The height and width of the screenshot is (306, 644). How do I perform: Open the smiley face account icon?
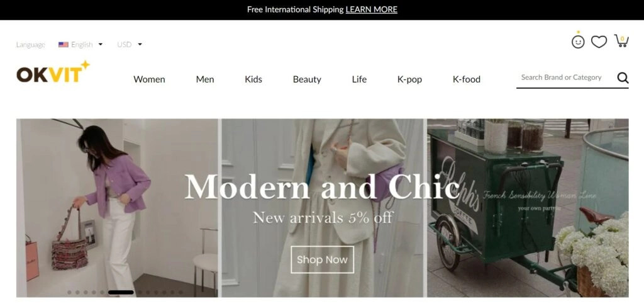[x=578, y=41]
